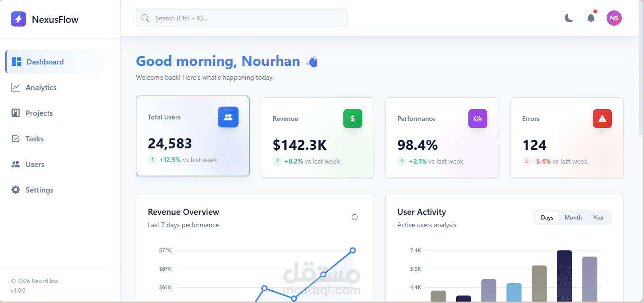644x303 pixels.
Task: Click the up arrow beside +2.1%
Action: coord(402,161)
